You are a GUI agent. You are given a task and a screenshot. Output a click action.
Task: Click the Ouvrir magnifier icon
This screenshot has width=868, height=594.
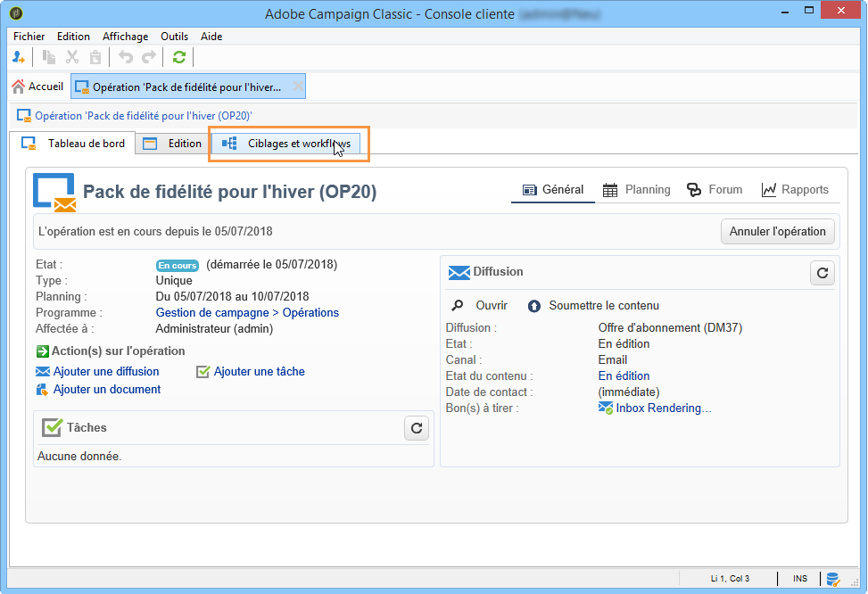point(458,306)
